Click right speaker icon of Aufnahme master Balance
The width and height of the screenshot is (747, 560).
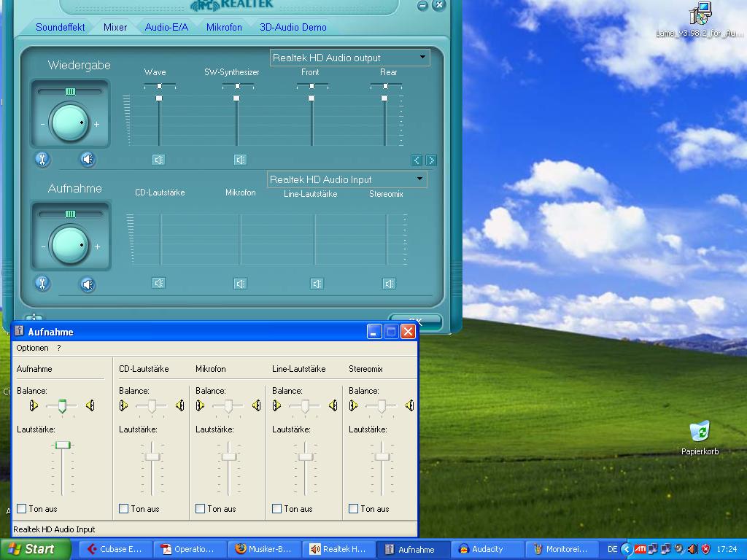[x=90, y=405]
